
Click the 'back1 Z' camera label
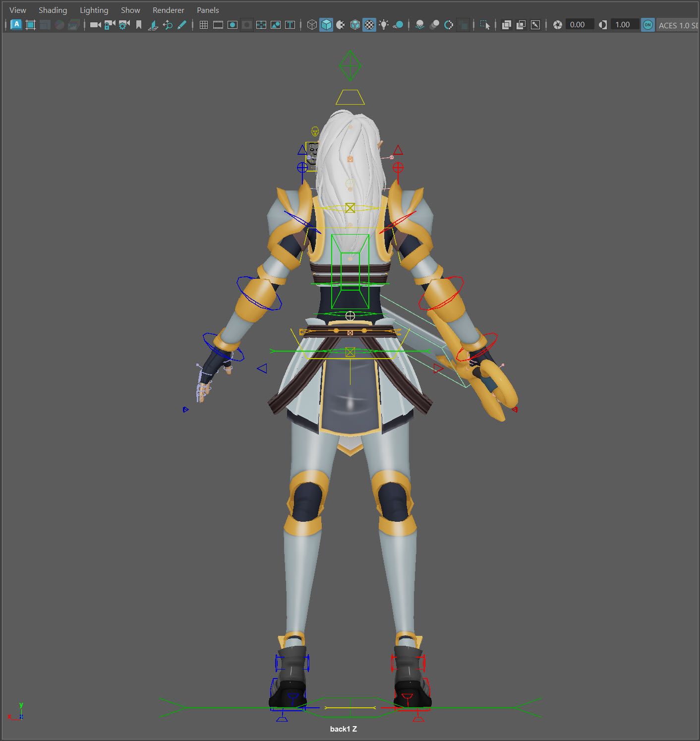[344, 729]
